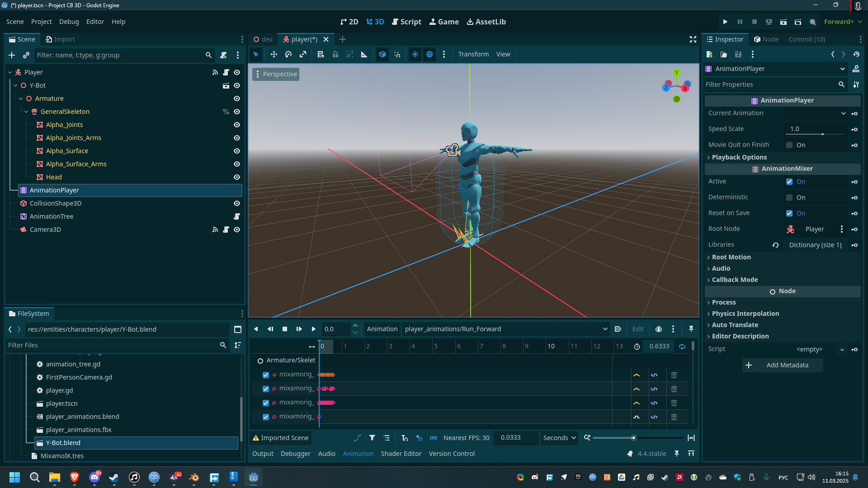The image size is (868, 488).
Task: Toggle CollisionShape3D visibility
Action: tap(237, 203)
